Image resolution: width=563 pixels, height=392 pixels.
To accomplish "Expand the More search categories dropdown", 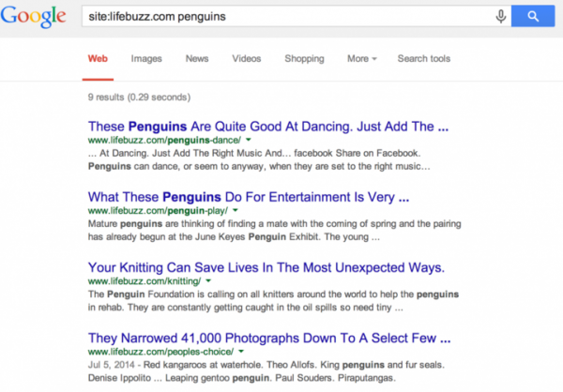I will coord(361,59).
